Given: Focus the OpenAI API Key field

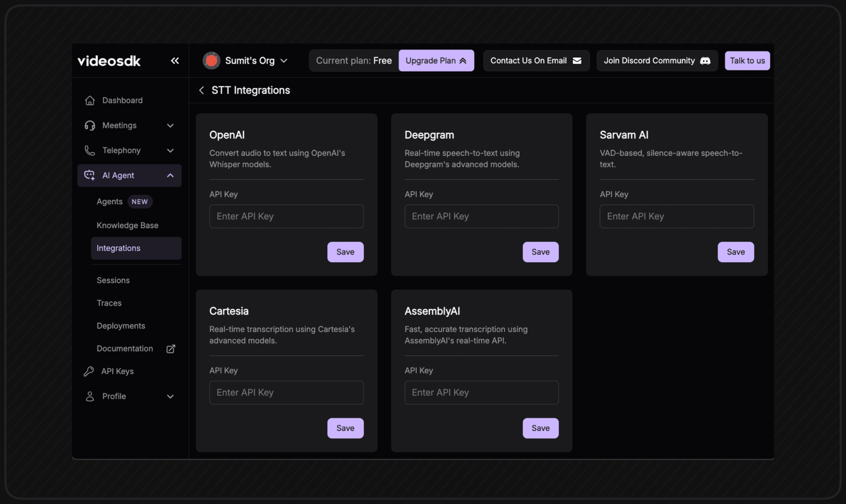Looking at the screenshot, I should point(286,216).
